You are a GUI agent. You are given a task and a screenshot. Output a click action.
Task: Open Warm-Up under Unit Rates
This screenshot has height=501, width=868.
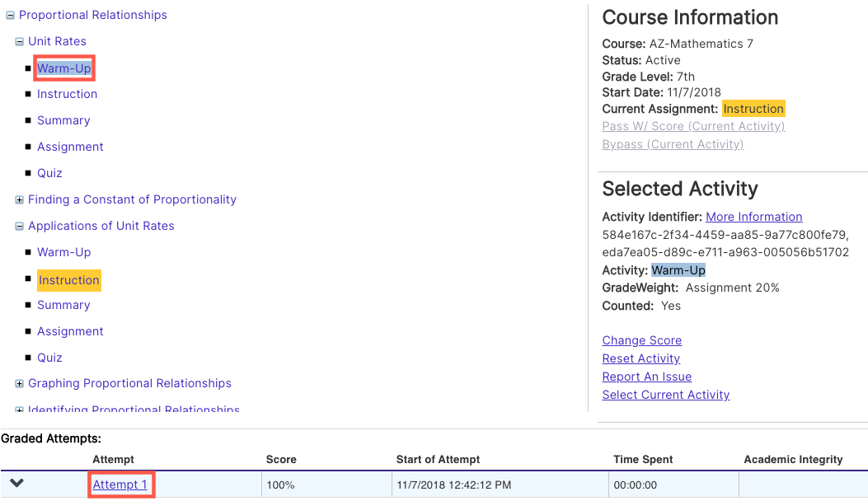(64, 68)
